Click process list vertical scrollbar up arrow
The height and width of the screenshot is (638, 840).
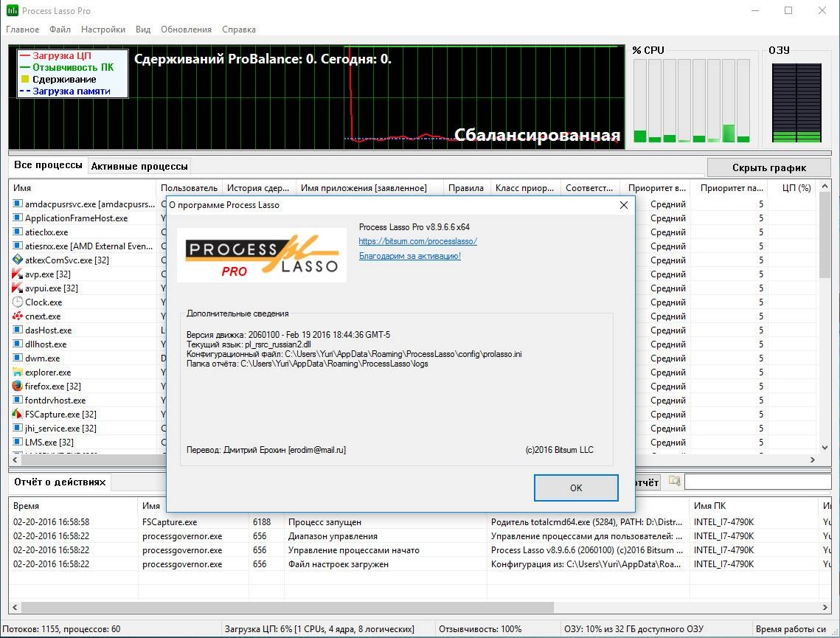click(825, 187)
